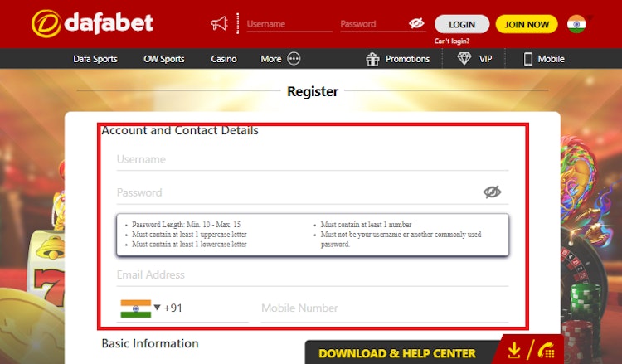The image size is (622, 364).
Task: Click the Mobile Number field
Action: [384, 308]
